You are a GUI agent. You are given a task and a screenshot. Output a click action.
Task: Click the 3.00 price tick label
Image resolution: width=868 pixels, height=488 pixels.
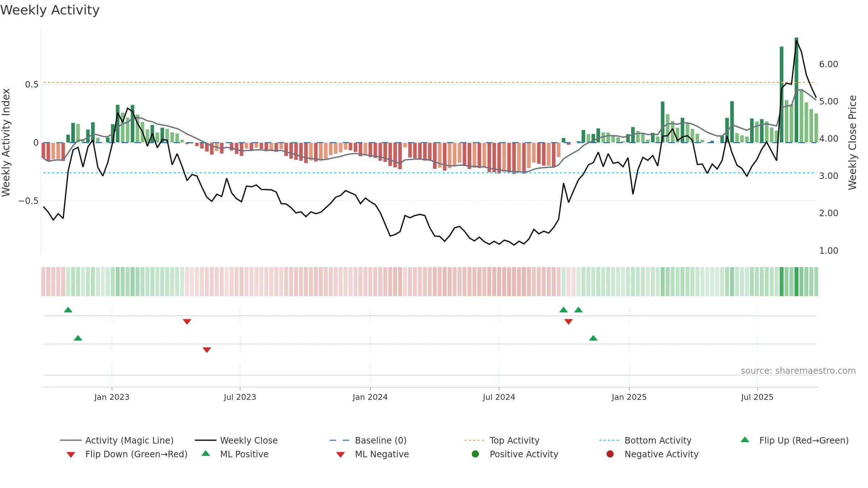[829, 176]
